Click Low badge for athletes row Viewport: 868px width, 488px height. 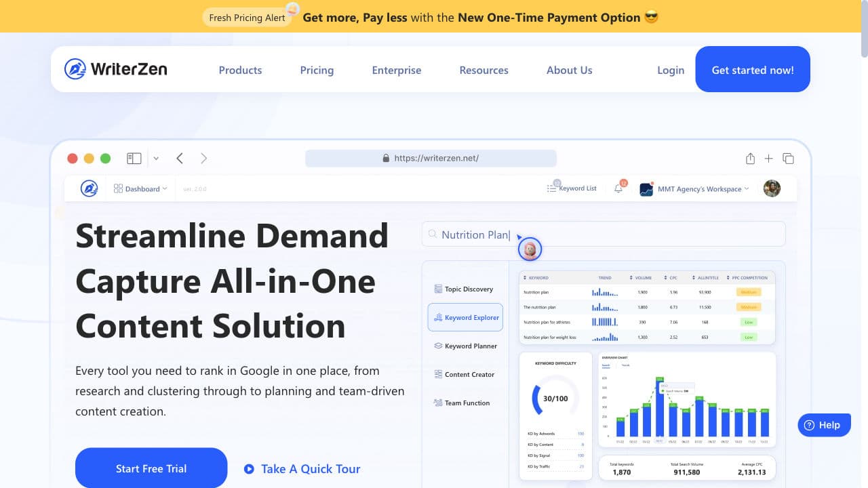click(x=749, y=322)
